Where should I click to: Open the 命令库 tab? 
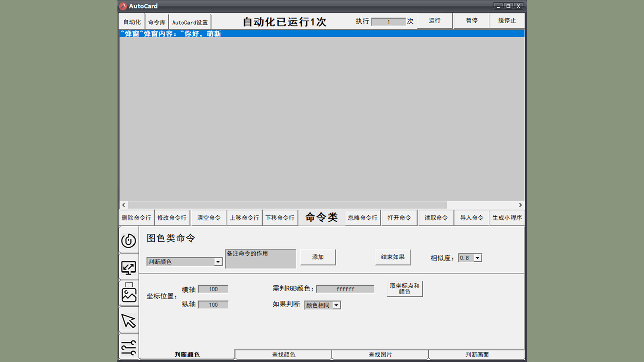coord(157,22)
